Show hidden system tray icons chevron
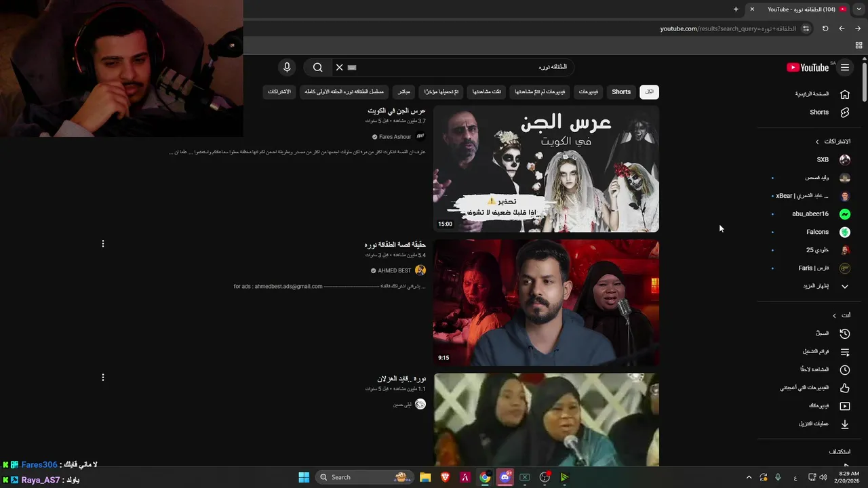 pyautogui.click(x=749, y=477)
